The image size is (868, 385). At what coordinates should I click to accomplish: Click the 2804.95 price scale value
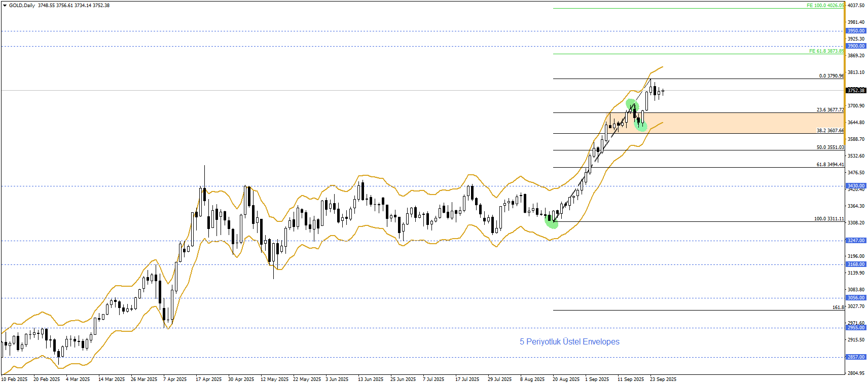click(x=856, y=373)
